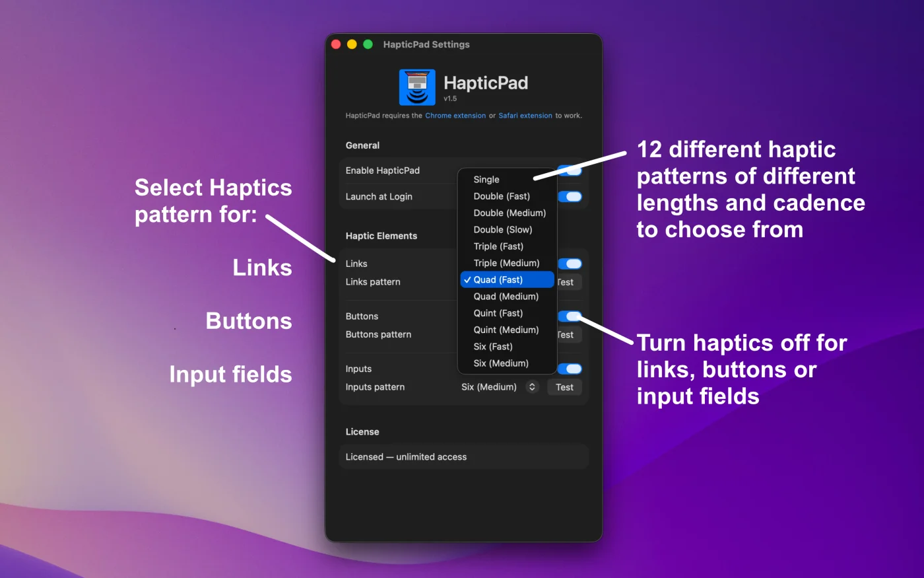924x578 pixels.
Task: Choose Single from the pattern menu
Action: point(508,180)
